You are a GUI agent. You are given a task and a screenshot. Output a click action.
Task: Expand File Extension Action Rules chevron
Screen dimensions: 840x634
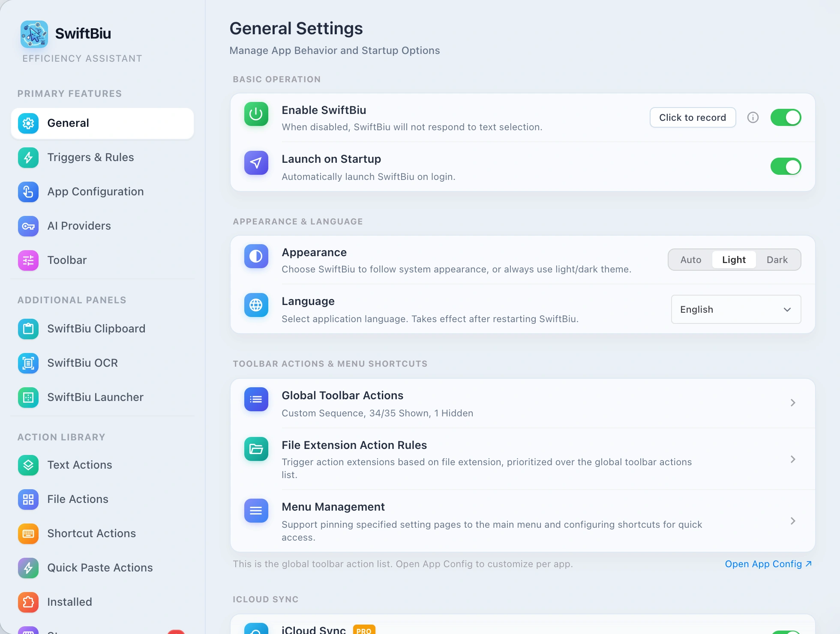tap(793, 459)
